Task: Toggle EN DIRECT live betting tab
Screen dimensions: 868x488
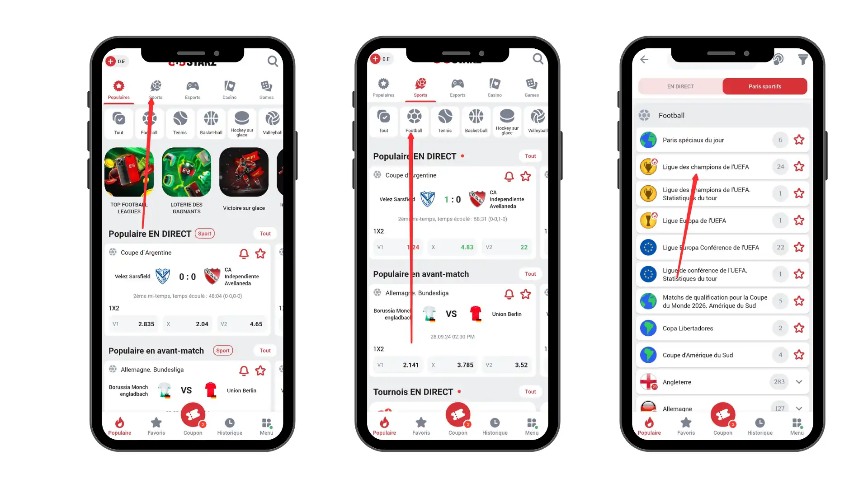Action: 680,86
